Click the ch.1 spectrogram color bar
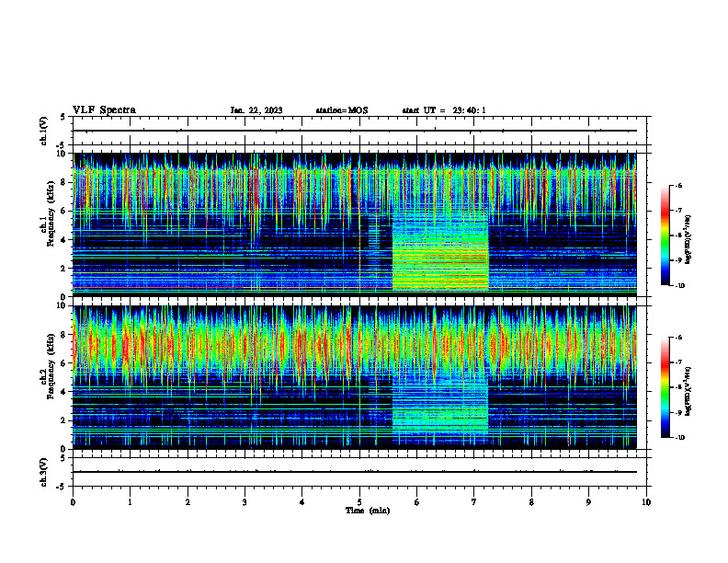728x563 pixels. click(x=665, y=236)
